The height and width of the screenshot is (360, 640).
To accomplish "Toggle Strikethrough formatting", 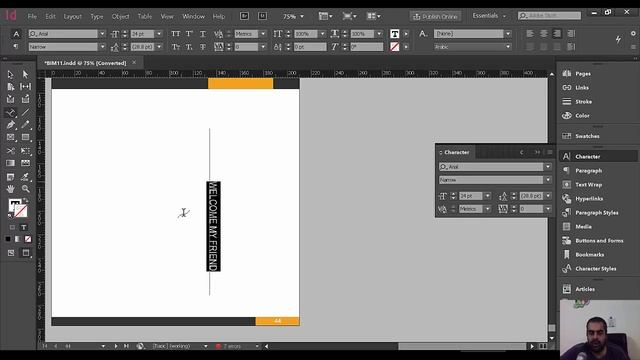I will click(x=203, y=47).
